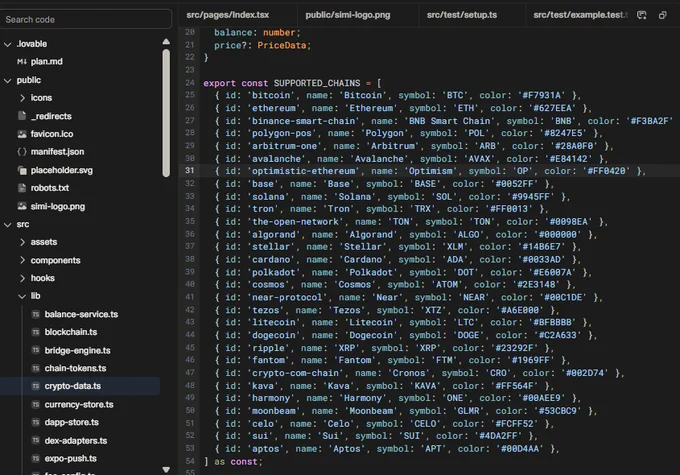This screenshot has height=475, width=680.
Task: Select the components folder
Action: [x=56, y=260]
